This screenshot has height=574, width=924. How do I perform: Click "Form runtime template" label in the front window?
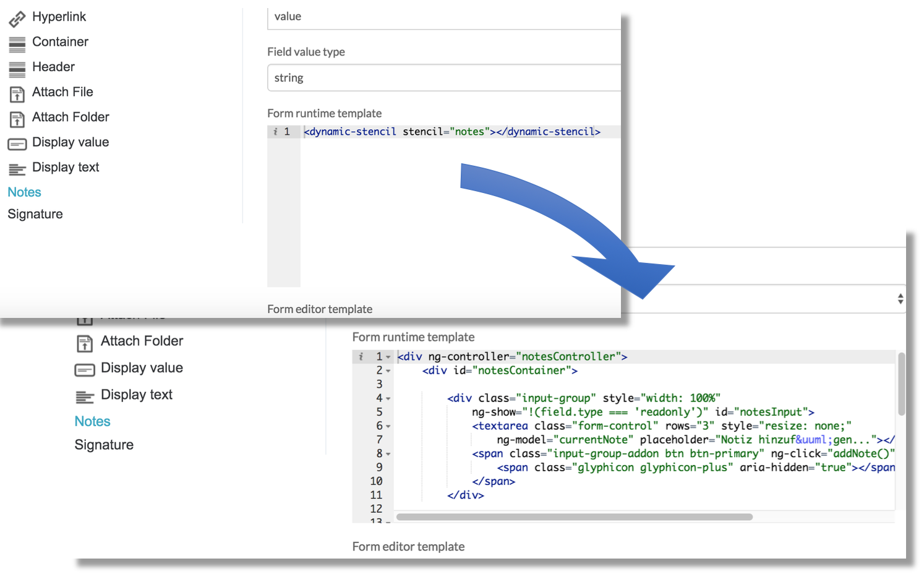point(325,113)
